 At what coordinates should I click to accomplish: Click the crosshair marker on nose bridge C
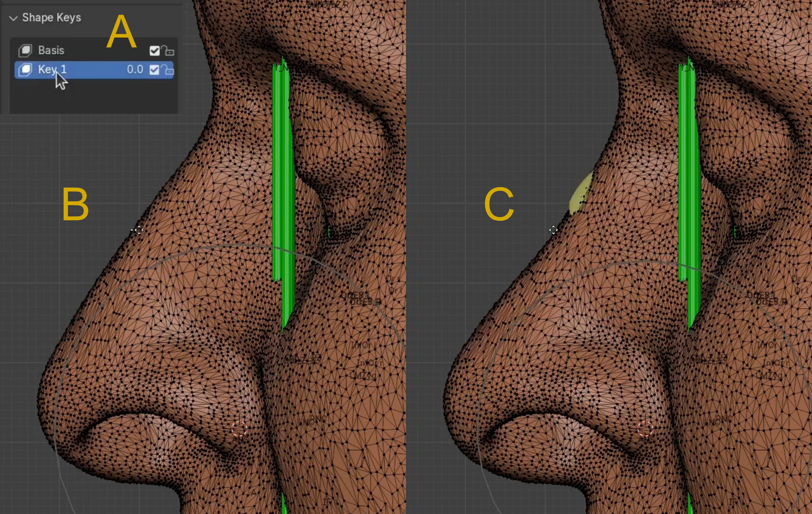tap(553, 230)
